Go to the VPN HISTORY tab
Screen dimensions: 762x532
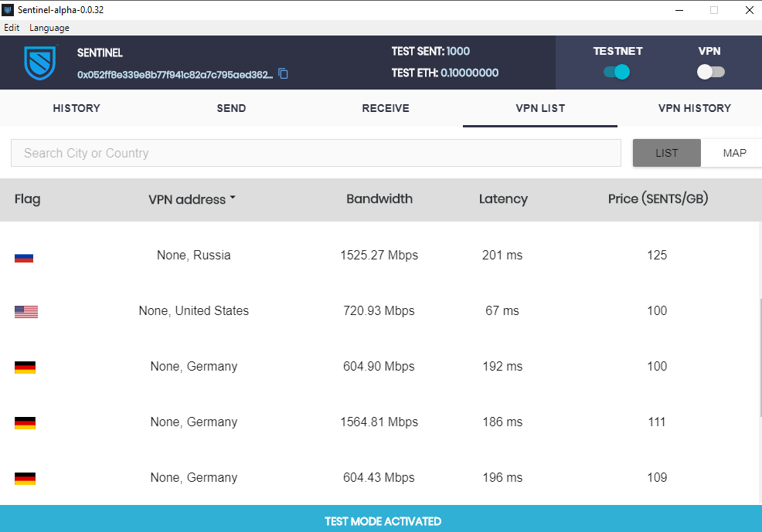695,108
